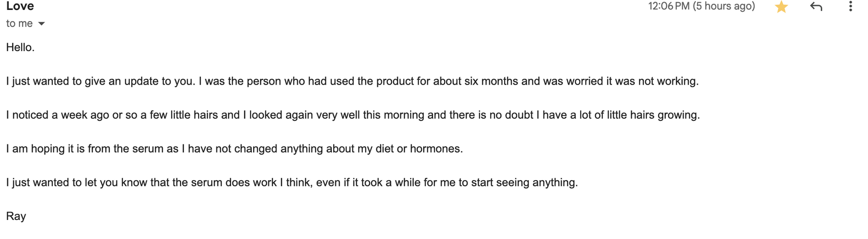Click the signature "Ray"
Image resolution: width=868 pixels, height=239 pixels.
16,216
